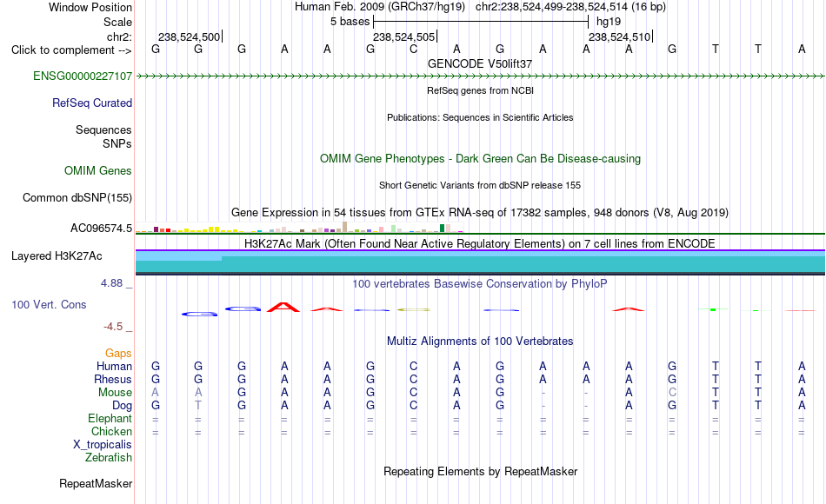The width and height of the screenshot is (826, 504).
Task: Click the 4.88 PhyloP upper bound
Action: point(111,283)
